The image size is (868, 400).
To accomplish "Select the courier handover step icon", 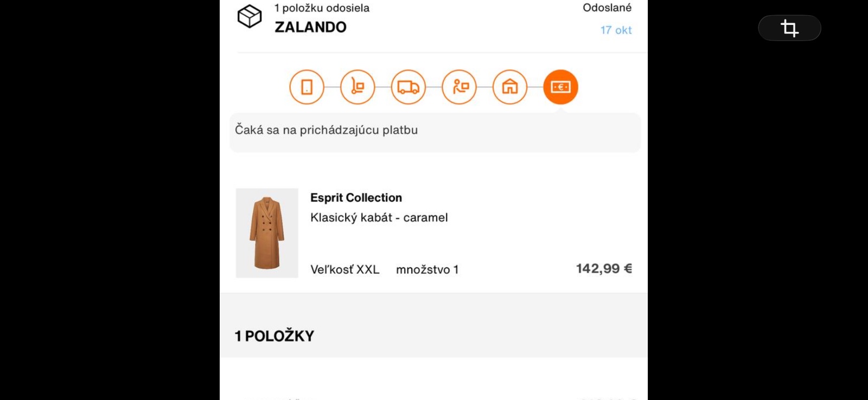I will coord(459,87).
